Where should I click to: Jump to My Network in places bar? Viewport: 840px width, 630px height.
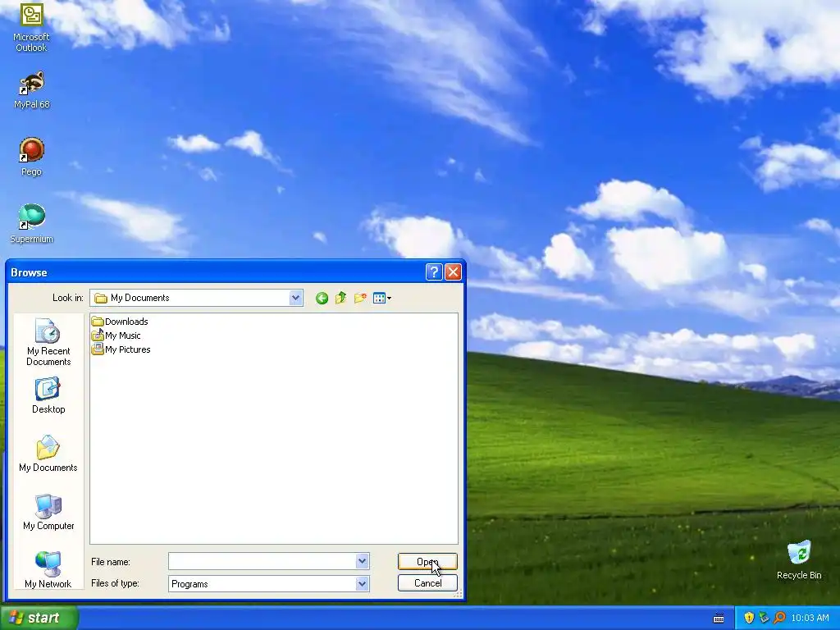tap(48, 570)
